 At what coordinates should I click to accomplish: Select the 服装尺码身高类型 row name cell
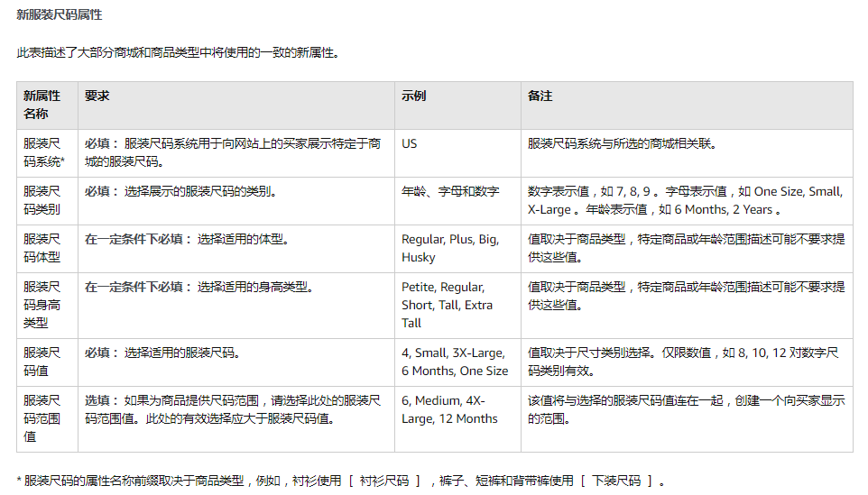coord(48,306)
